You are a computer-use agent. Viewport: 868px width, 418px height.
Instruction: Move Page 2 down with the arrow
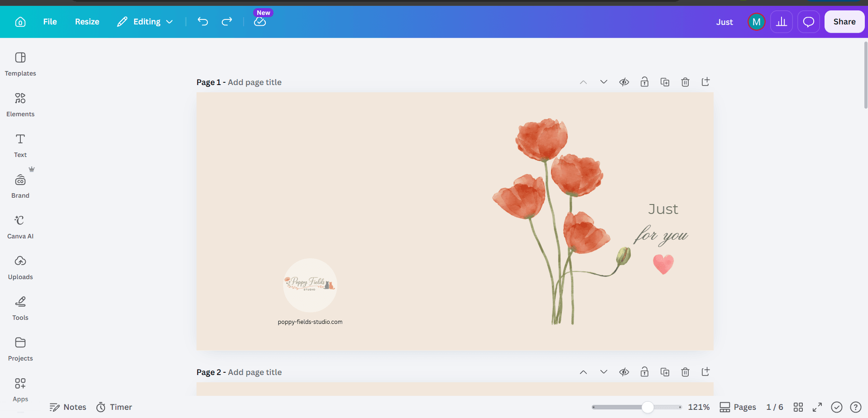click(x=604, y=372)
